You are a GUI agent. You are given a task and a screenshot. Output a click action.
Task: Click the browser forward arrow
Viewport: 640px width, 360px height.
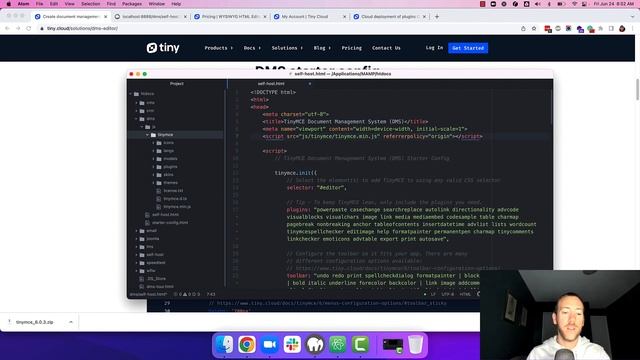coord(18,28)
